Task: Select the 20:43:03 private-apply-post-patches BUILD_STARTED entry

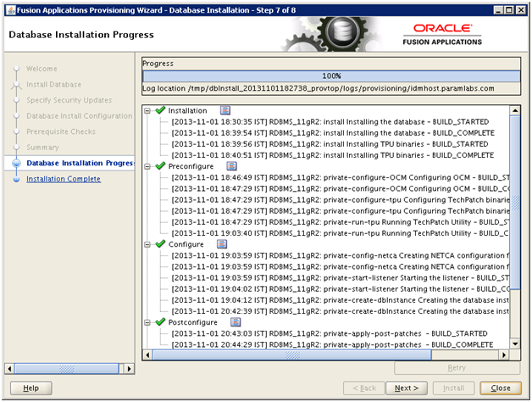Action: (x=330, y=333)
